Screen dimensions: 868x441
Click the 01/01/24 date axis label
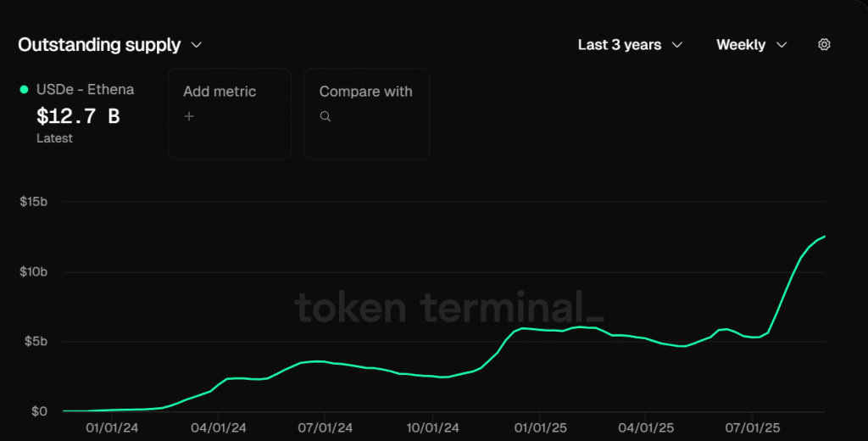[x=111, y=428]
